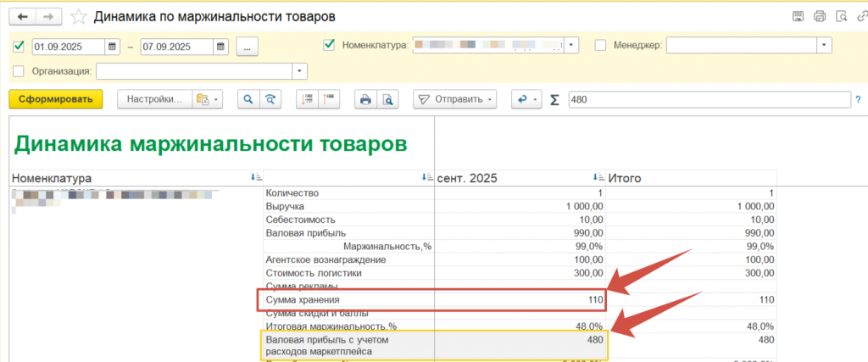Image resolution: width=868 pixels, height=362 pixels.
Task: Open start date calendar picker
Action: point(112,46)
